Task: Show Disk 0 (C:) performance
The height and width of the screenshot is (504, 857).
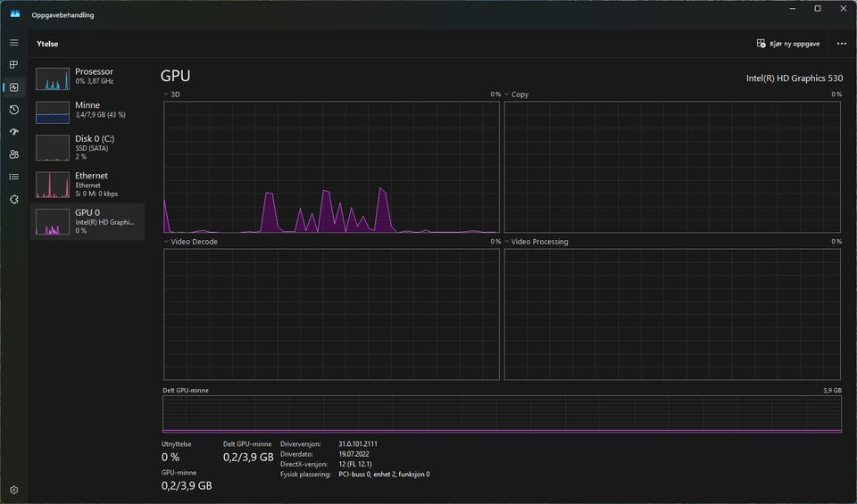Action: [87, 146]
